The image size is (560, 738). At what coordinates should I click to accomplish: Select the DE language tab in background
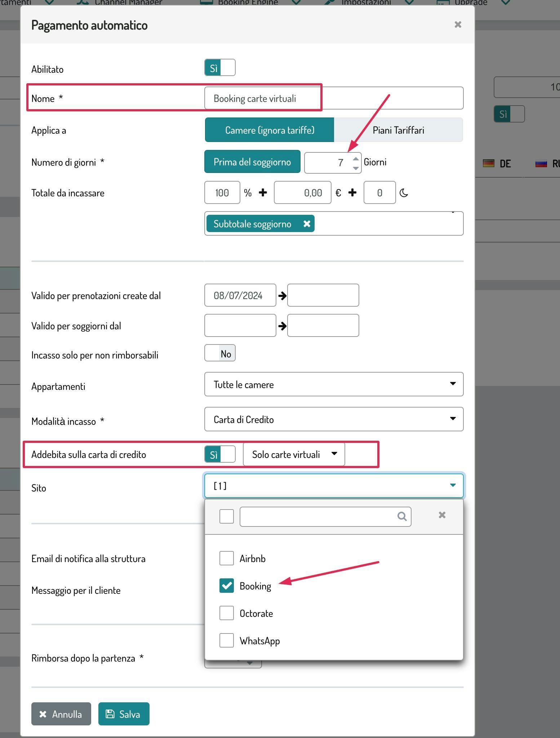tap(497, 164)
